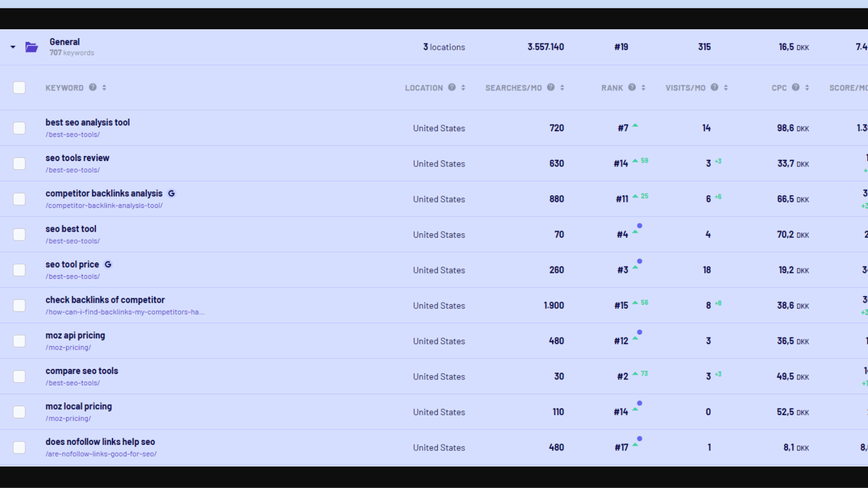Click rank change dot for 'moz local pricing'
The image size is (868, 488).
(640, 403)
